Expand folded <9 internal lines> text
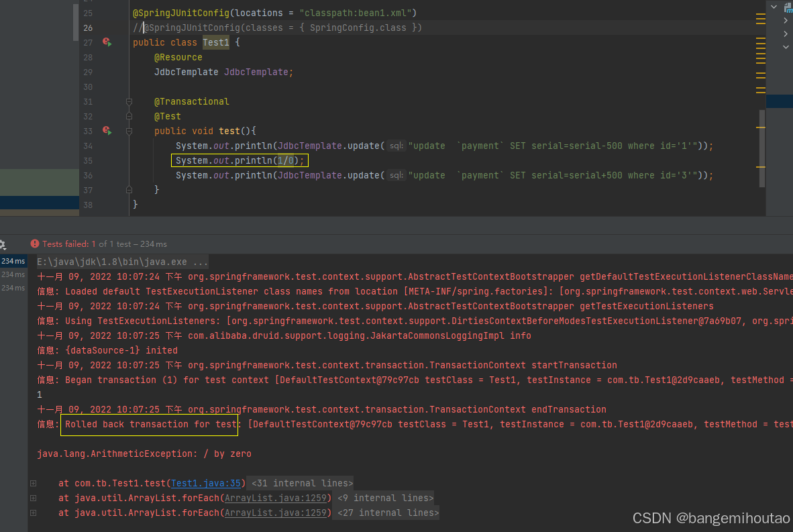The width and height of the screenshot is (793, 532). pyautogui.click(x=385, y=498)
